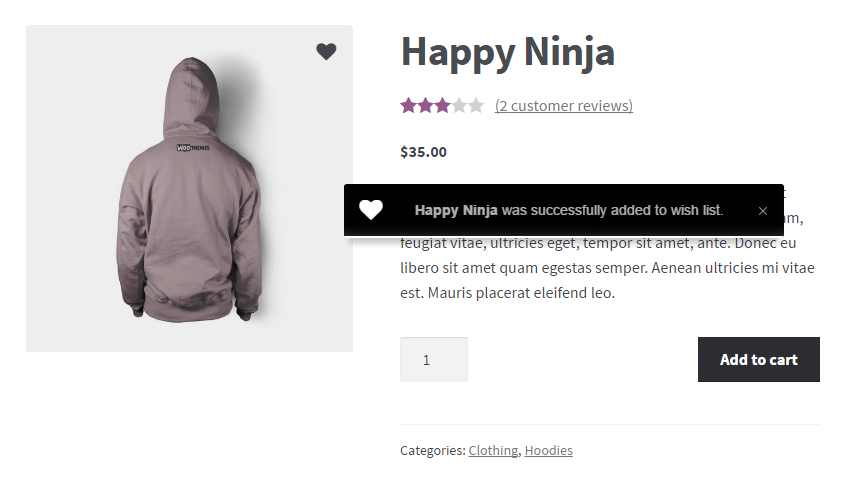Dismiss the wish list notification
Image resolution: width=846 pixels, height=481 pixels.
[x=763, y=211]
